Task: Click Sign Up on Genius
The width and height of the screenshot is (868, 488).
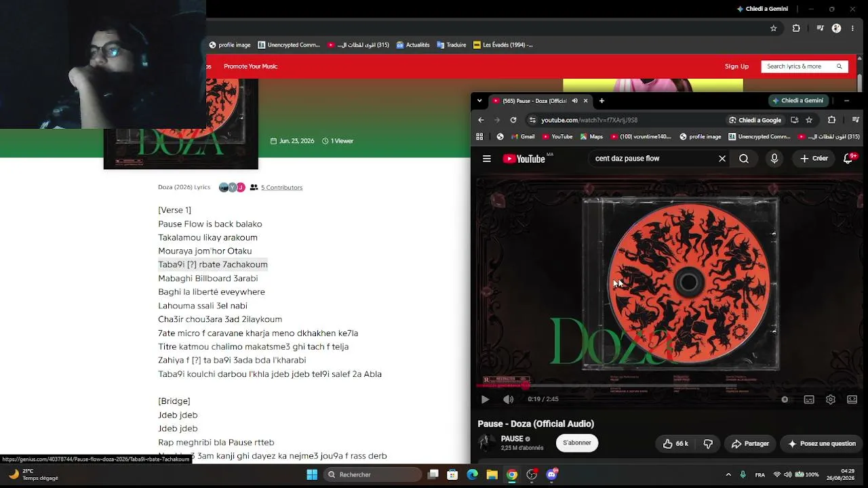Action: 736,66
